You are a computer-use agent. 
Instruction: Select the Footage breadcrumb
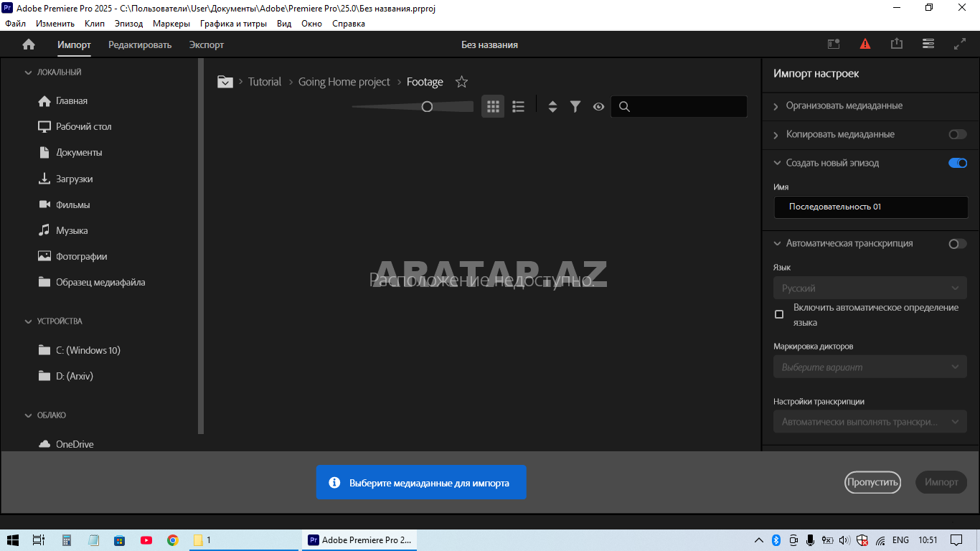[425, 82]
